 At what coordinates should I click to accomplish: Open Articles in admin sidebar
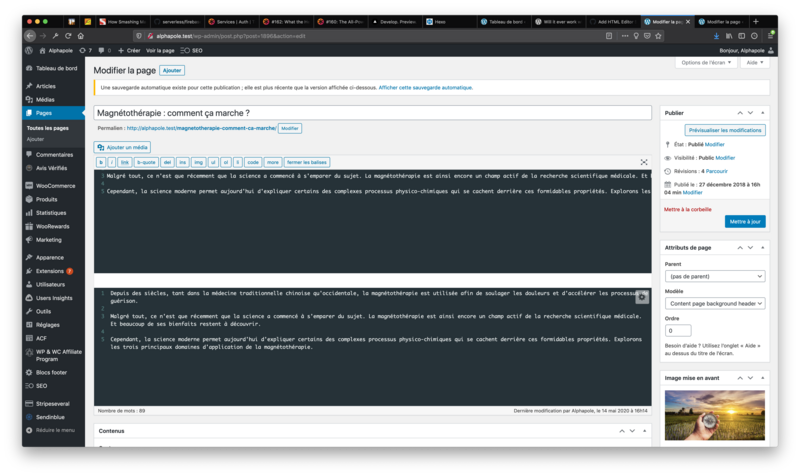[x=54, y=86]
